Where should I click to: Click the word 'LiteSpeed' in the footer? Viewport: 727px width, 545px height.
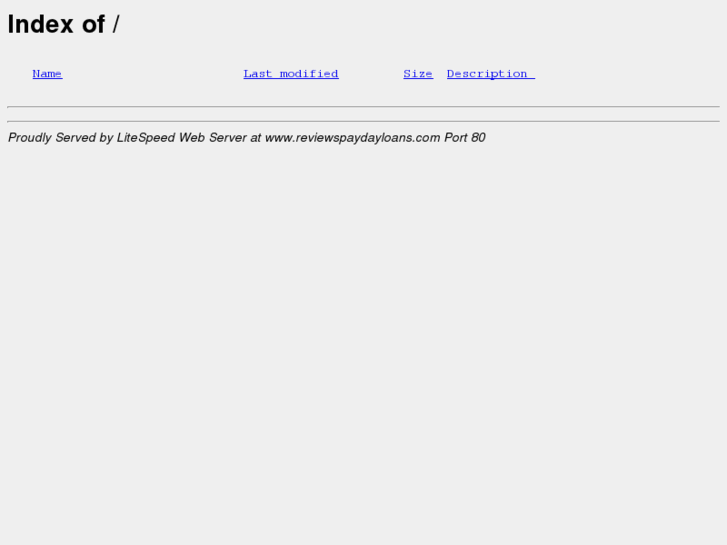[146, 138]
